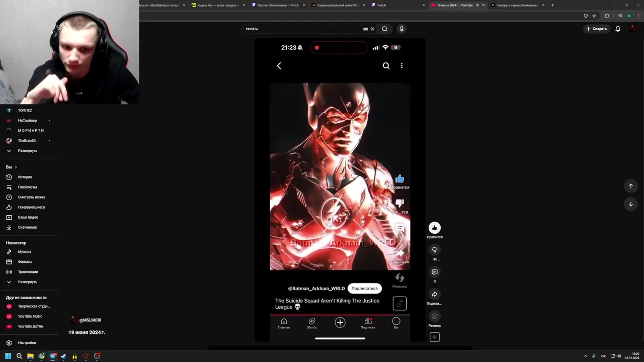644x362 pixels.
Task: Toggle dislike thumb inside phone video
Action: tap(399, 203)
